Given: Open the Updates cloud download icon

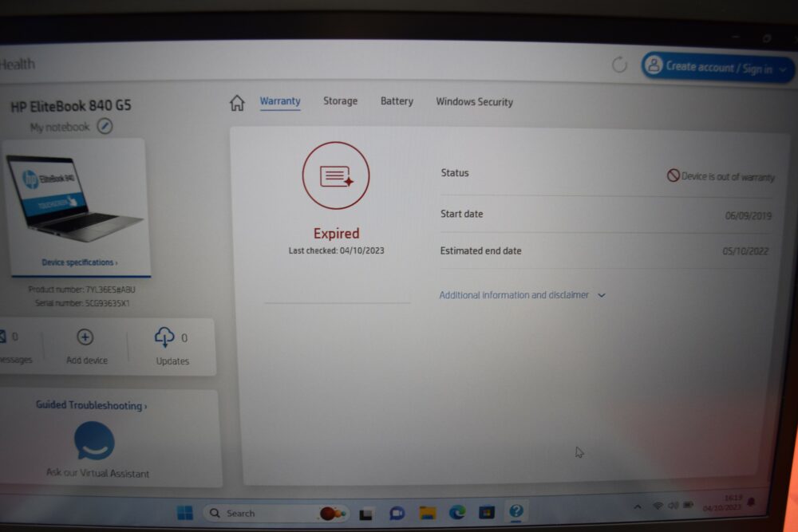Looking at the screenshot, I should point(164,337).
